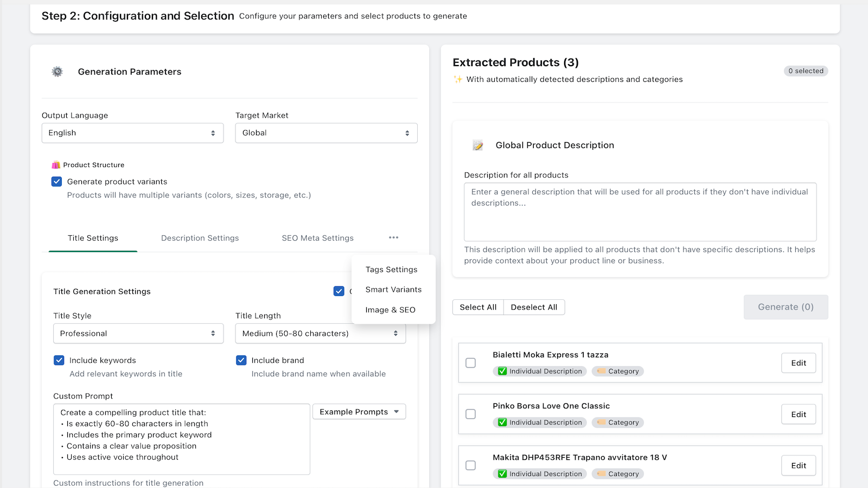Switch to the Description Settings tab
Image resolution: width=868 pixels, height=488 pixels.
[200, 237]
